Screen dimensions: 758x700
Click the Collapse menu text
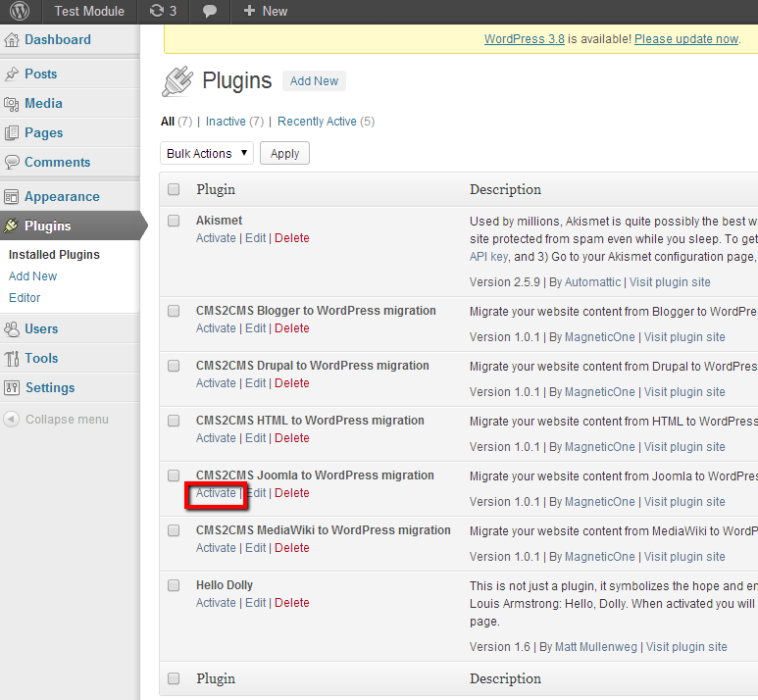coord(67,420)
